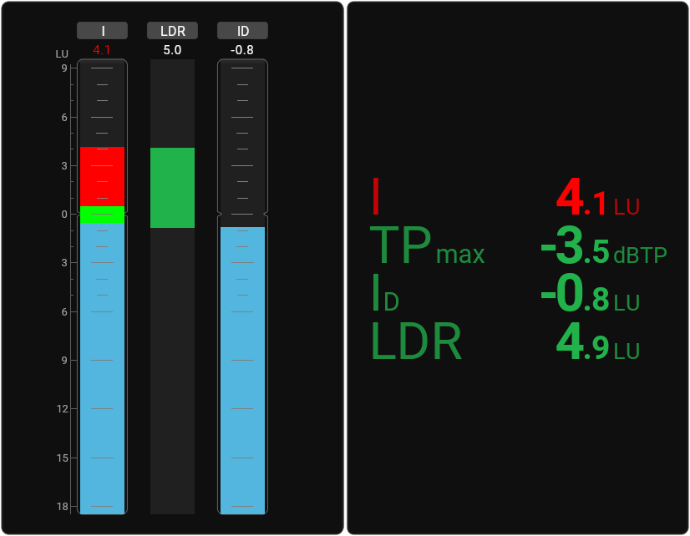Click the bright green segment of I meter
The width and height of the screenshot is (690, 536).
[102, 214]
